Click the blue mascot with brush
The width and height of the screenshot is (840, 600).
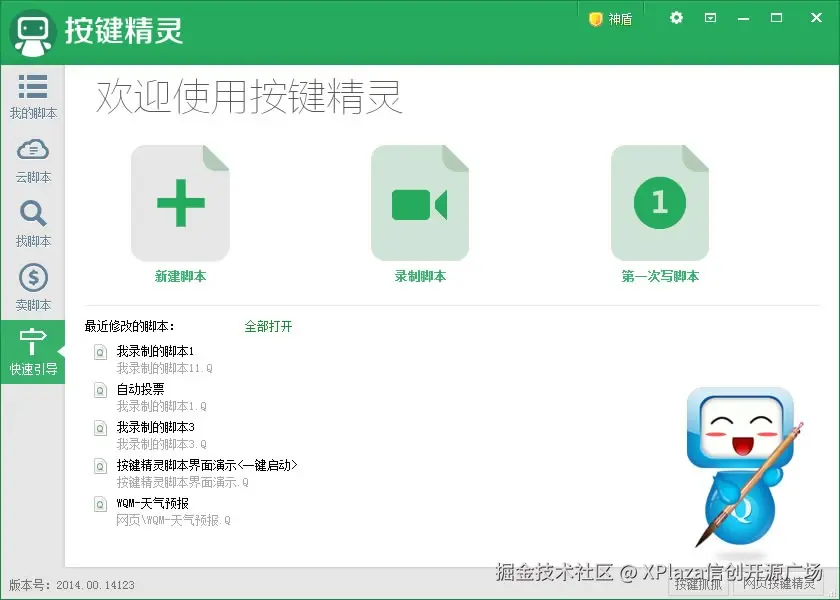pos(744,469)
